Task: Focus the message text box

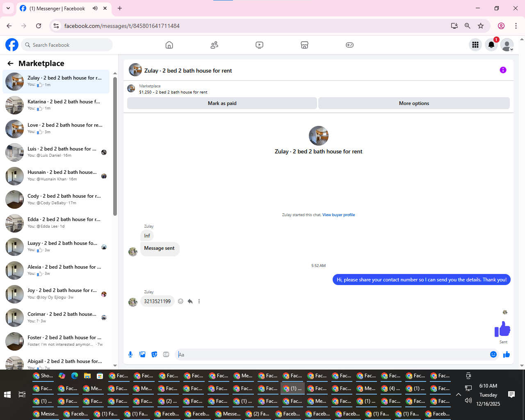Action: [x=331, y=354]
